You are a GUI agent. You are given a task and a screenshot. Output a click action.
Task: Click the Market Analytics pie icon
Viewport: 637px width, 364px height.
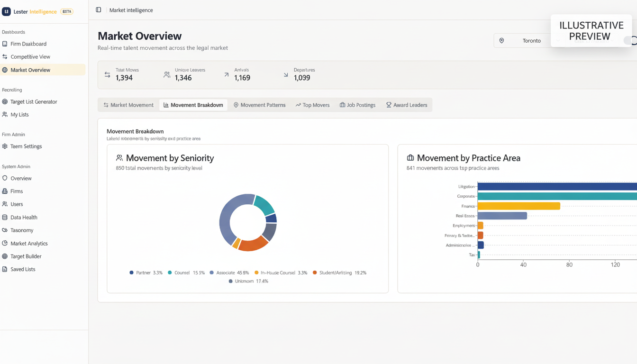click(5, 243)
